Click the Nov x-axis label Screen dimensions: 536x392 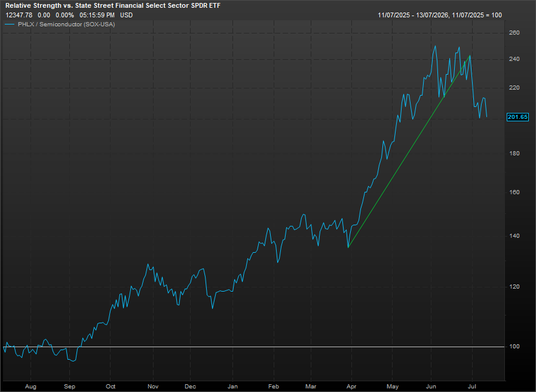tap(153, 387)
